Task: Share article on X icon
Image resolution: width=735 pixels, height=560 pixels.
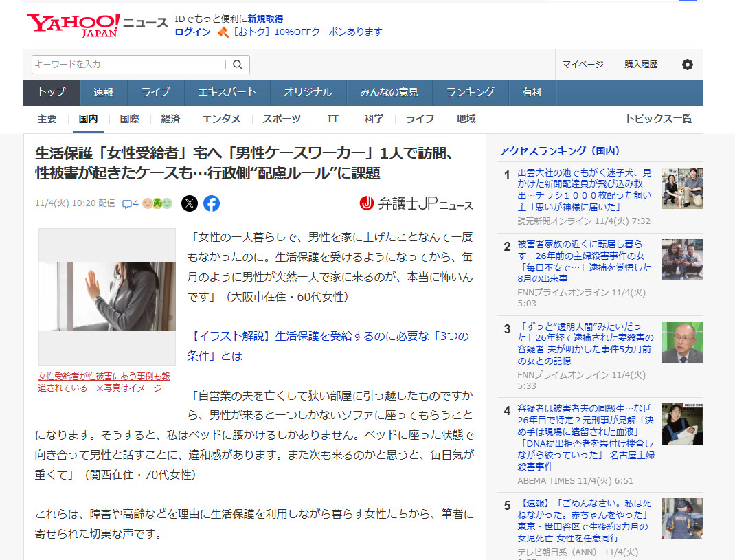Action: [190, 203]
